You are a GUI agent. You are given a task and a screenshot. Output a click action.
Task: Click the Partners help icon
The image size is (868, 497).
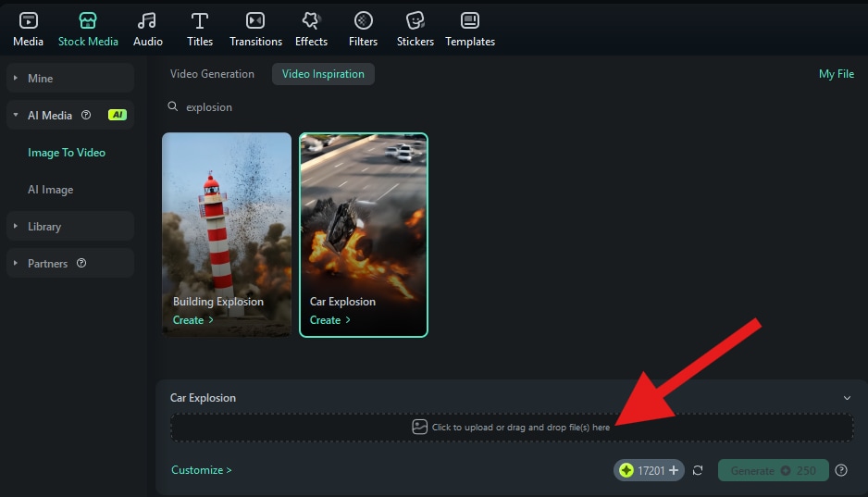point(81,263)
